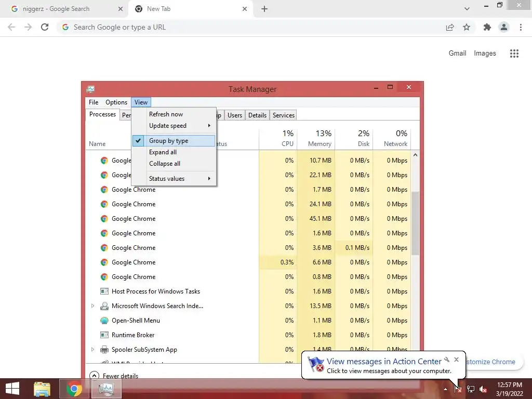Screen dimensions: 532x399
Task: Select Google Chrome row using 45.1 MB
Action: pyautogui.click(x=248, y=219)
